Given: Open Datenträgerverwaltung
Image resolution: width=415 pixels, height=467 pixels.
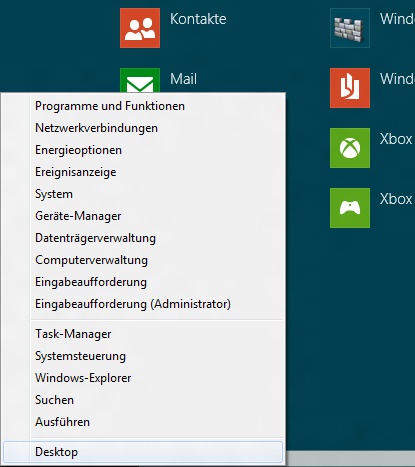Looking at the screenshot, I should coord(143,238).
